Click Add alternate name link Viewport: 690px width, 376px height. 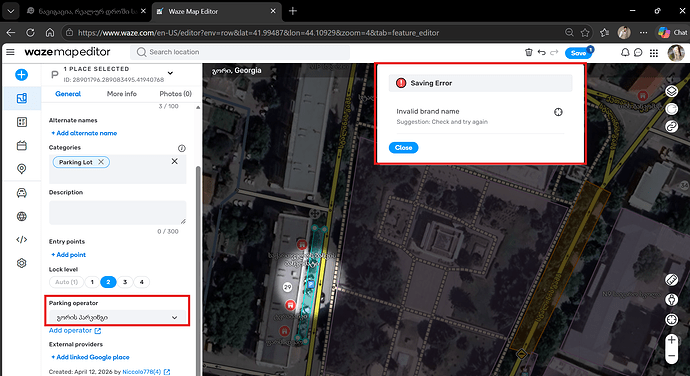(84, 133)
